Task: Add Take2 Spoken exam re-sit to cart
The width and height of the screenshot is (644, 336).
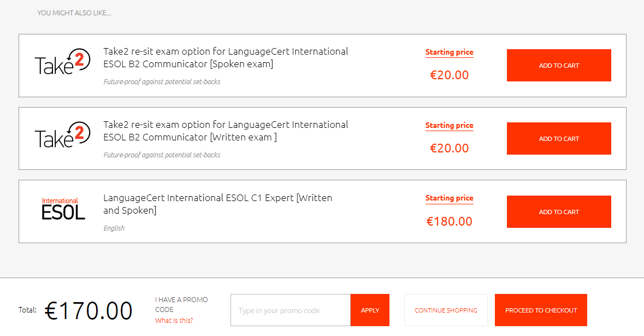Action: coord(559,66)
